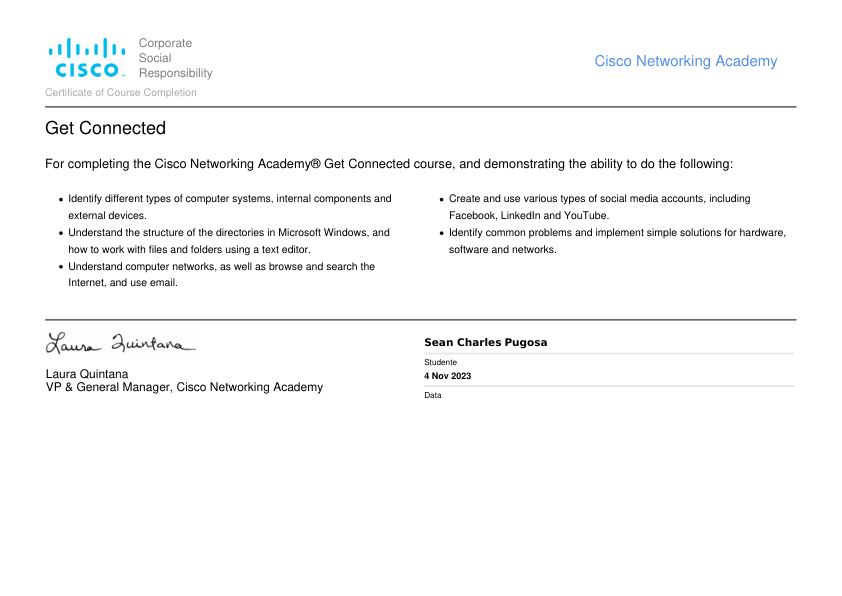Viewport: 842px width, 596px height.
Task: Click the Cisco logo
Action: click(87, 57)
